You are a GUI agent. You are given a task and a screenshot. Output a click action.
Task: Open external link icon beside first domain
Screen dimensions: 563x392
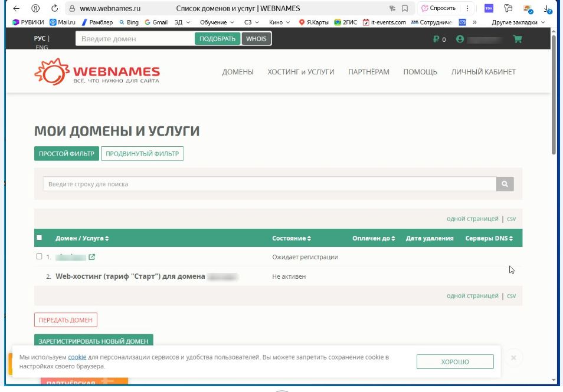coord(91,257)
